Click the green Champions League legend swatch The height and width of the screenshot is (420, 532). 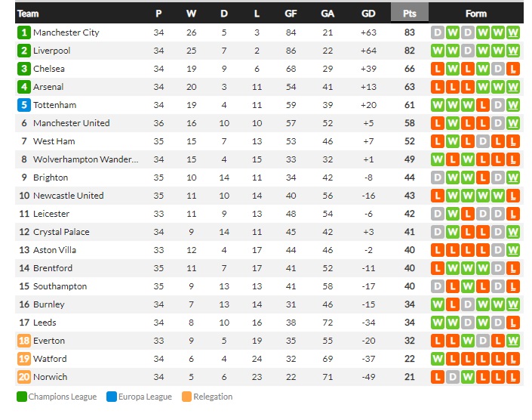click(22, 397)
